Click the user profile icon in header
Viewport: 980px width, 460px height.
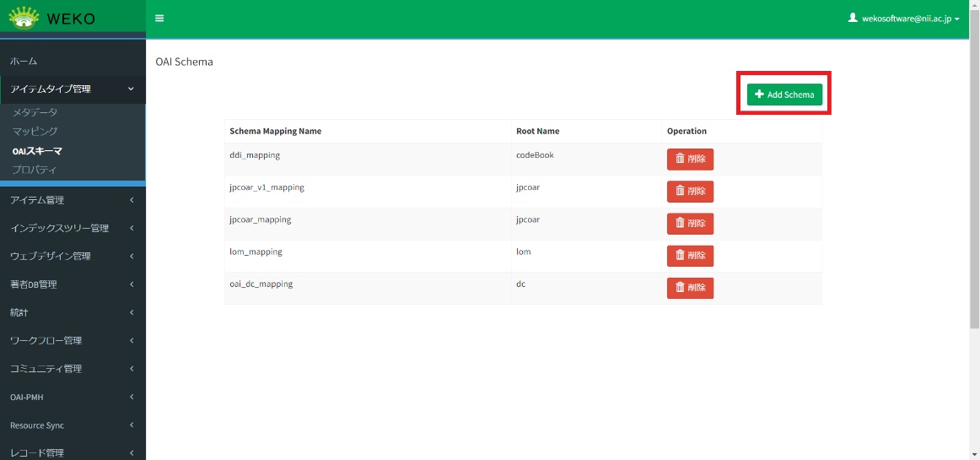[853, 18]
